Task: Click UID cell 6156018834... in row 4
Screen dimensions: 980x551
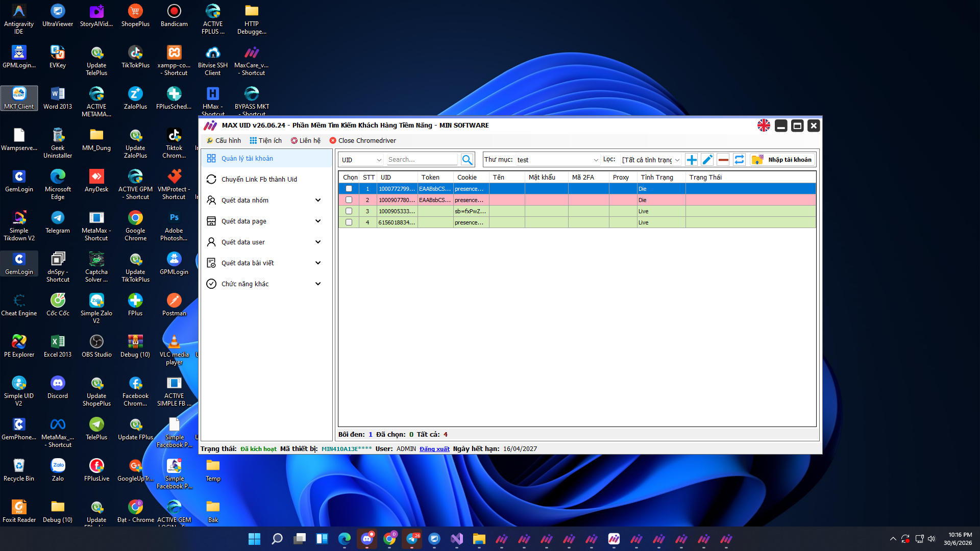Action: 397,222
